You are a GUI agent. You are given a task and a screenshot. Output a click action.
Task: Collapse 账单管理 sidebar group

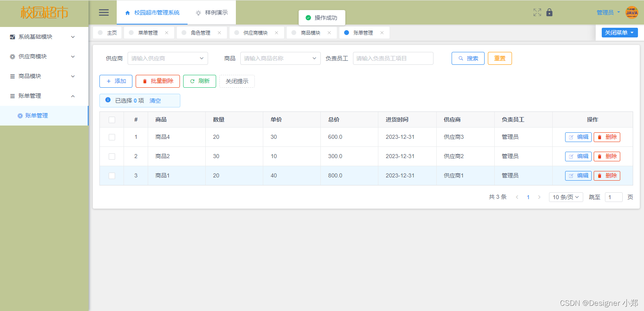point(44,96)
